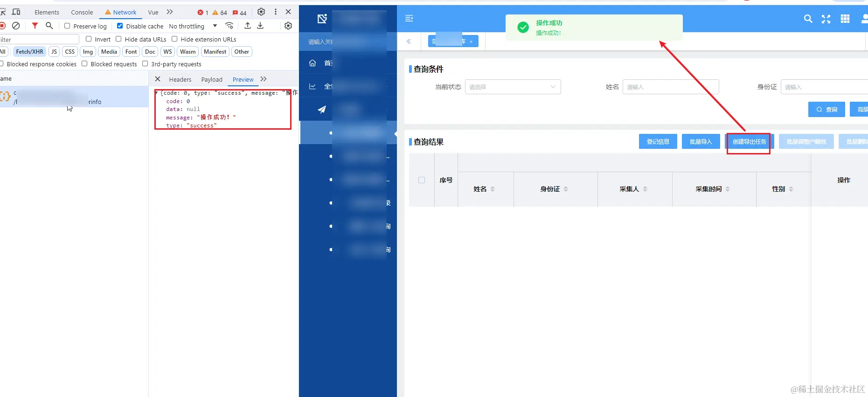Check 3rd-party requests checkbox
868x397 pixels.
click(x=145, y=64)
